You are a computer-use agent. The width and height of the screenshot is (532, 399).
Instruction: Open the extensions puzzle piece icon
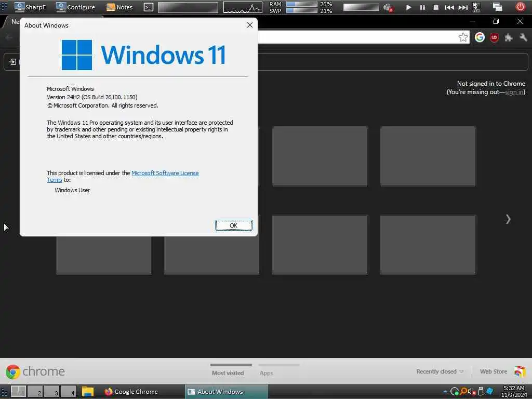508,37
